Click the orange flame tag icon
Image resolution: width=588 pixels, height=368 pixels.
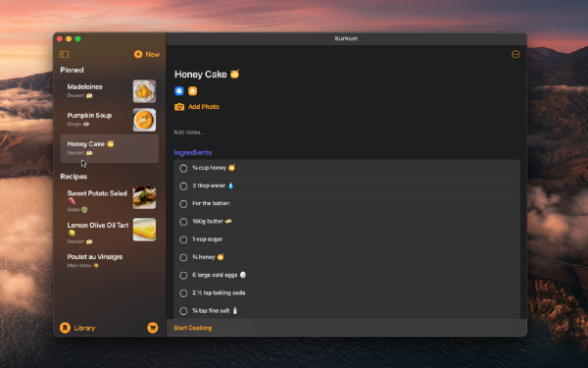coord(192,91)
